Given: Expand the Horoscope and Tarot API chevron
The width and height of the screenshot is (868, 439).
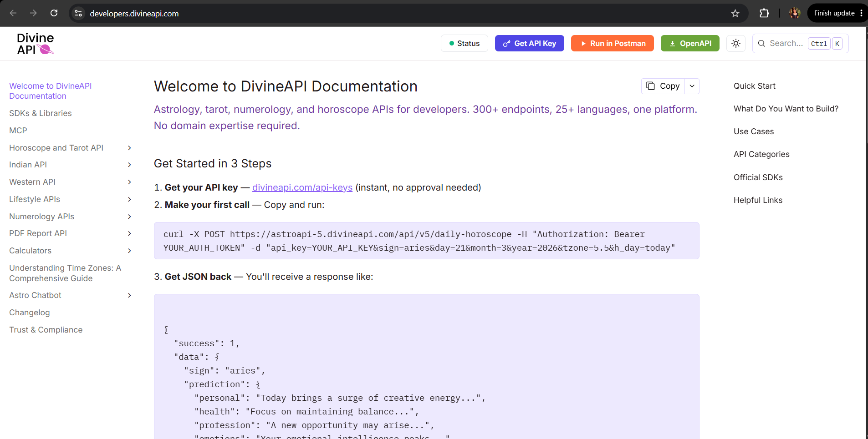Looking at the screenshot, I should click(x=129, y=148).
